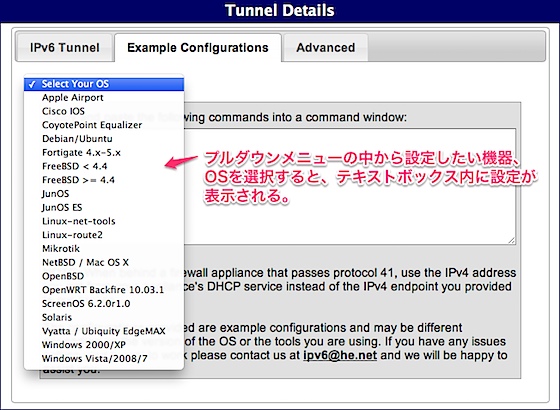Image resolution: width=560 pixels, height=410 pixels.
Task: Pick Debian/Ubuntu from the OS menu
Action: click(104, 139)
